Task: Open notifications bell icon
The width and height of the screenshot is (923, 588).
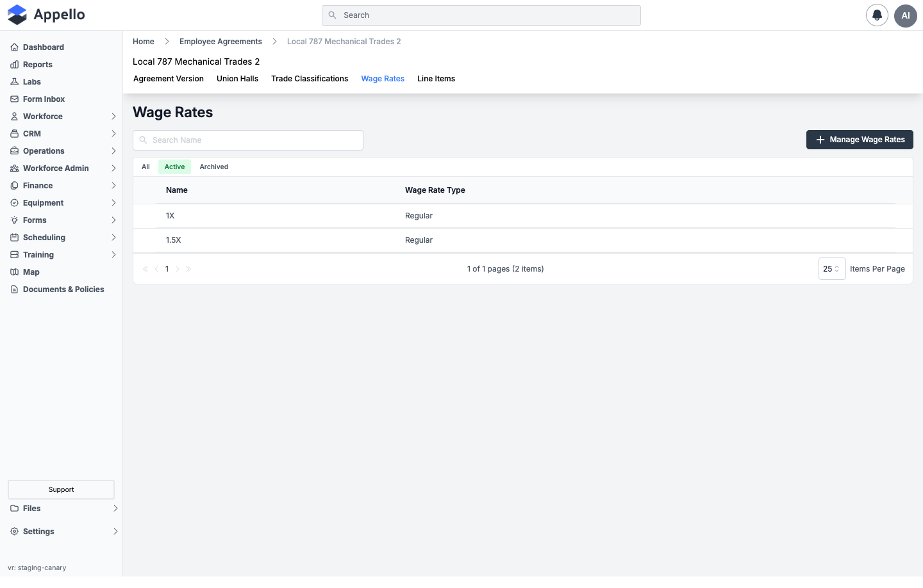Action: coord(877,15)
